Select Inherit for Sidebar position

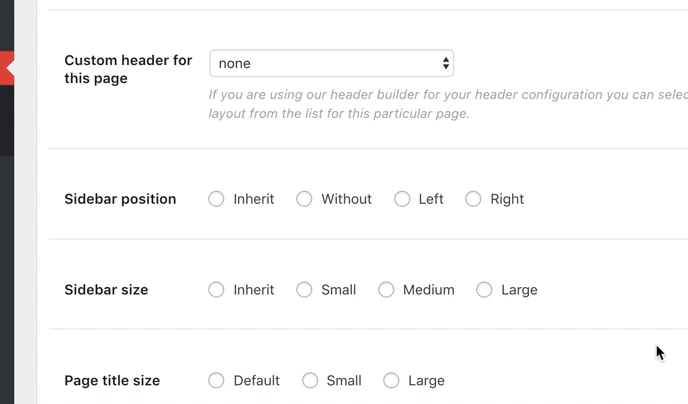pyautogui.click(x=216, y=199)
